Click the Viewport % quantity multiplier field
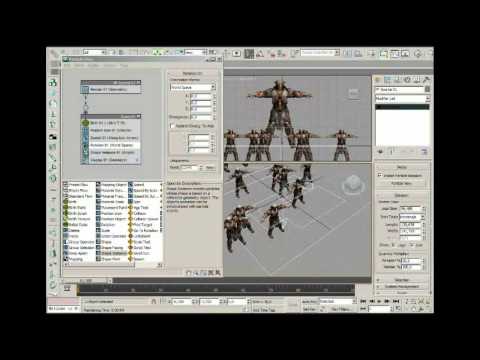 pos(412,260)
